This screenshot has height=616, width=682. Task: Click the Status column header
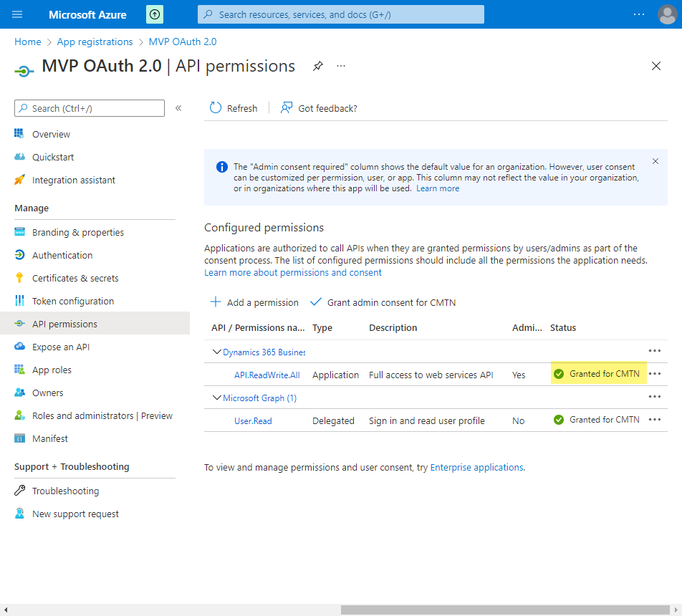[x=563, y=327]
